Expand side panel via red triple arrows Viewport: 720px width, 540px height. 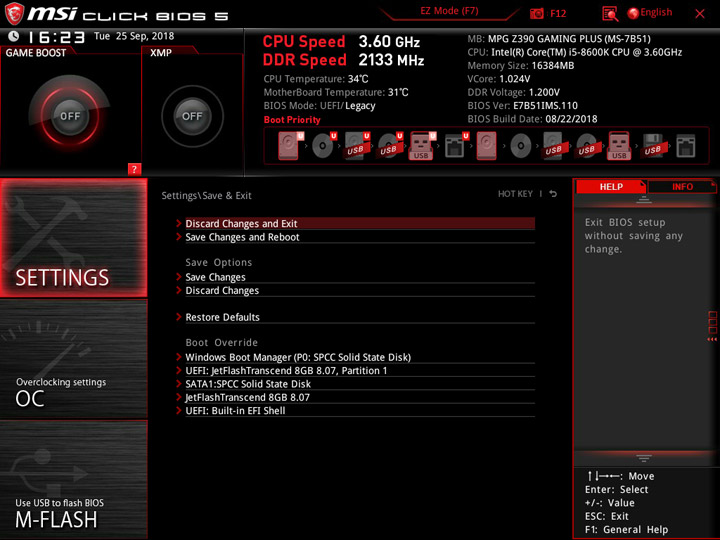(712, 339)
